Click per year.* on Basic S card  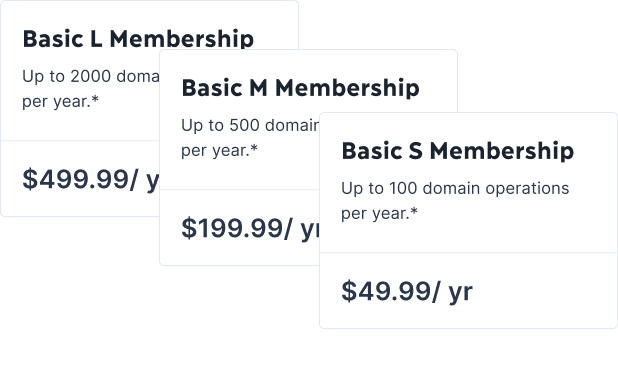click(x=379, y=213)
